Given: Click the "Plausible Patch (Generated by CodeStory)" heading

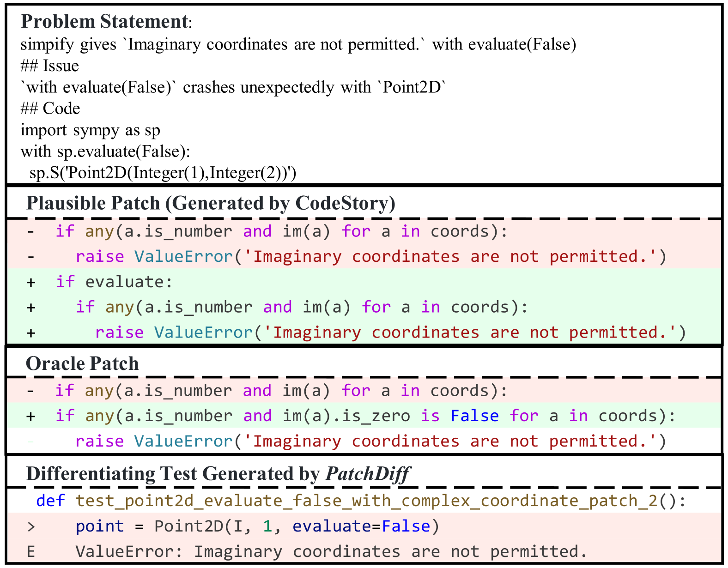Looking at the screenshot, I should (x=211, y=203).
